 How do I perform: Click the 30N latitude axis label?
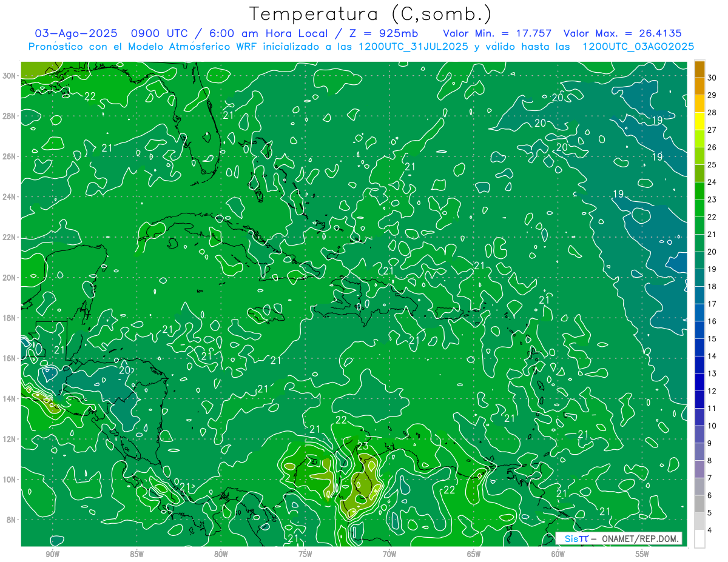(x=10, y=76)
